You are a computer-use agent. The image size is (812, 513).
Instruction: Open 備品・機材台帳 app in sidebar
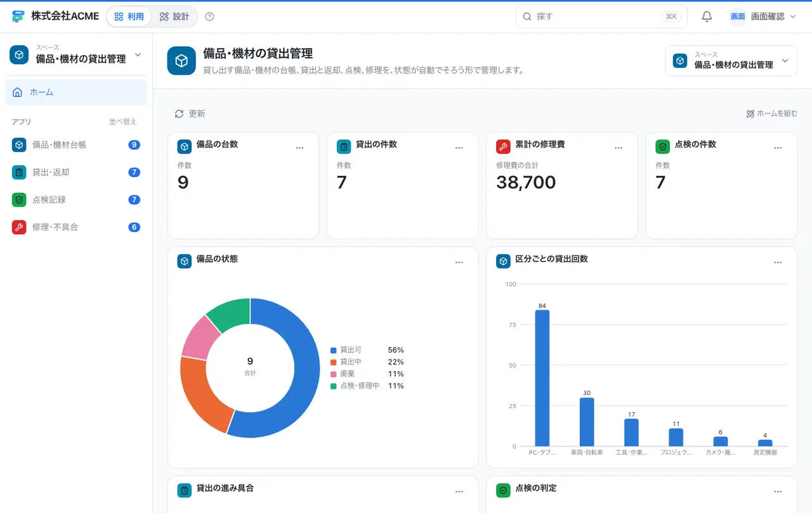[76, 145]
